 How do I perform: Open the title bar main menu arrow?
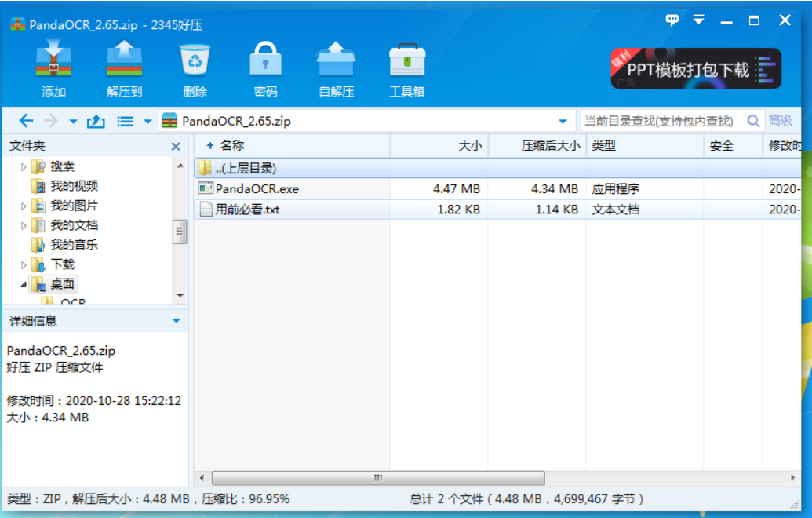(698, 20)
